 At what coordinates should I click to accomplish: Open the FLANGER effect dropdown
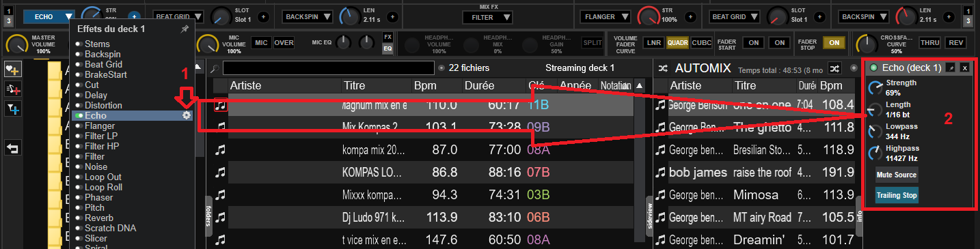click(x=605, y=16)
